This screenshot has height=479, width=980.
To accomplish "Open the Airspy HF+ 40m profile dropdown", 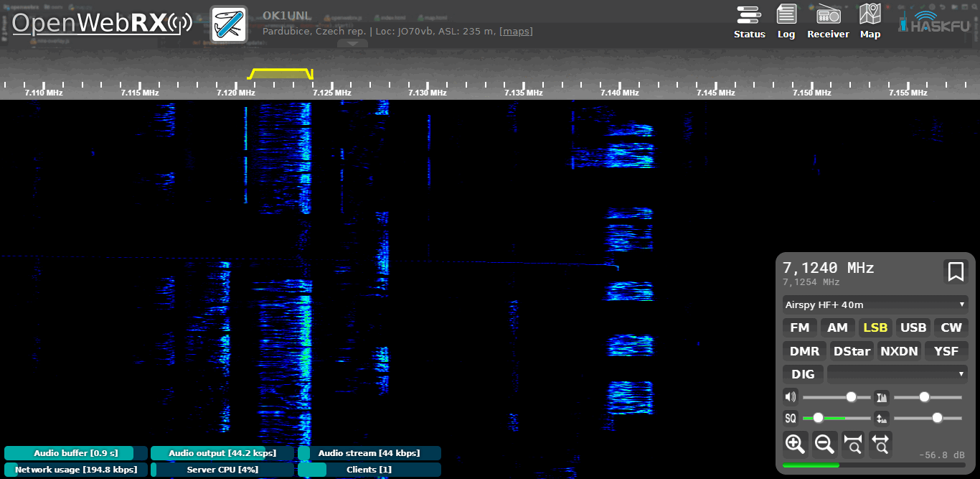I will coord(875,304).
